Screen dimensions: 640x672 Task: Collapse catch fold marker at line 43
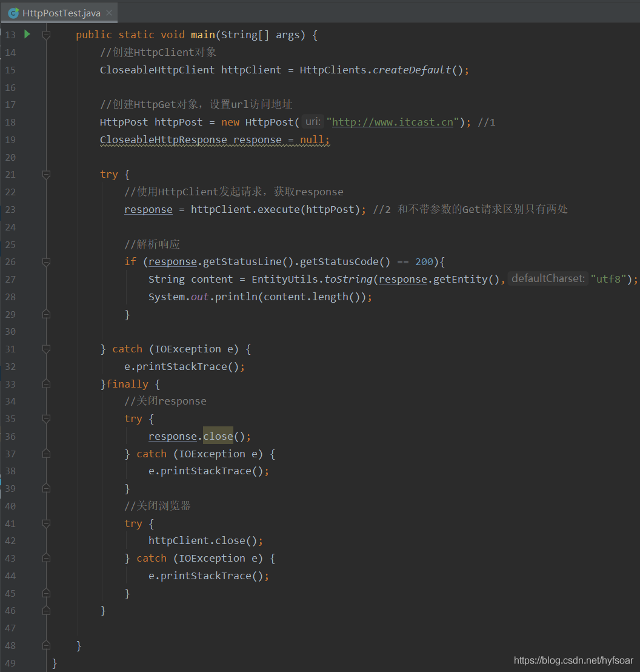[x=46, y=558]
